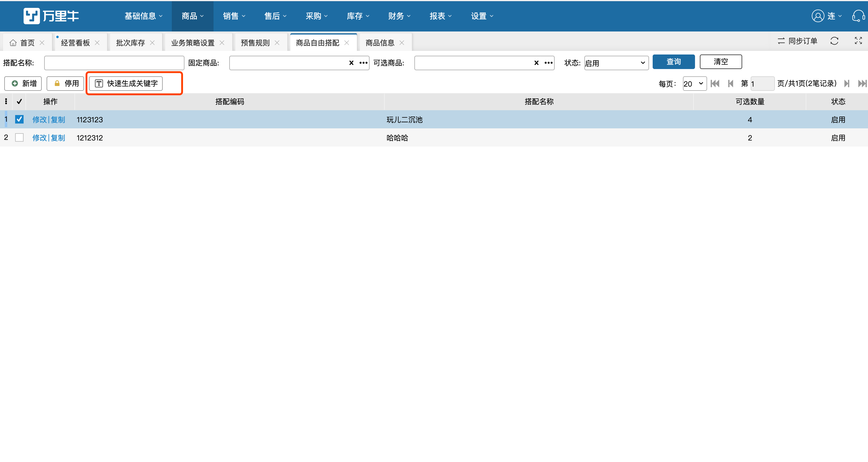Click the 万里牛 logo
This screenshot has width=868, height=462.
[51, 16]
